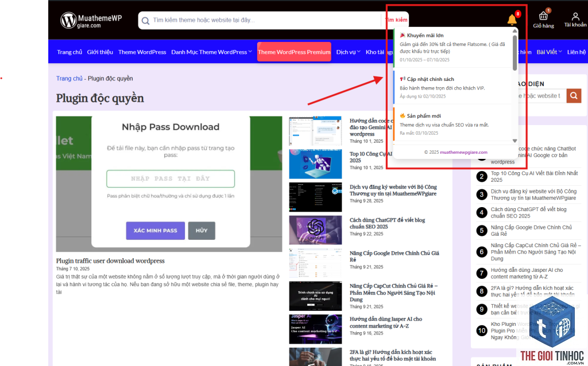The image size is (588, 366).
Task: Click the number 7 badge in the list
Action: tap(482, 273)
